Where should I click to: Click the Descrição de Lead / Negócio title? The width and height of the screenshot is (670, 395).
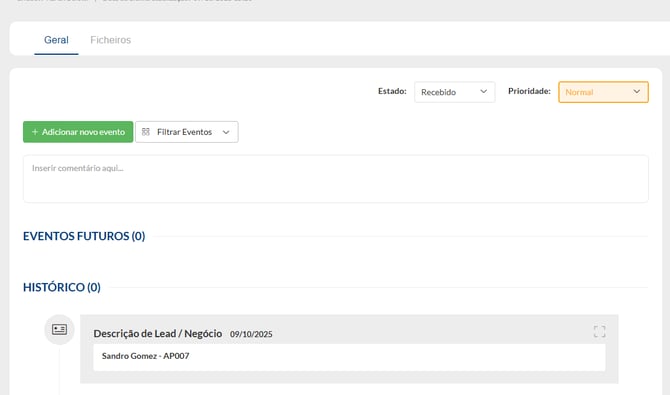click(158, 333)
